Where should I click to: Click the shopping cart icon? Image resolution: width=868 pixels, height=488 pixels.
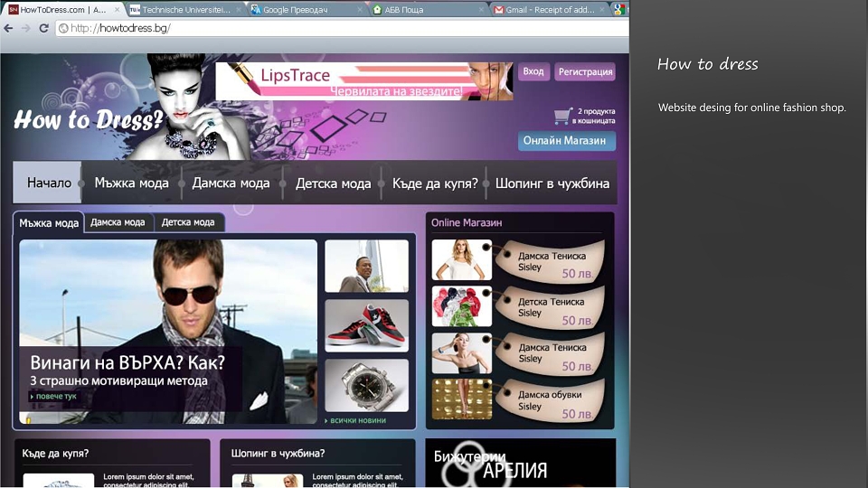pyautogui.click(x=561, y=116)
